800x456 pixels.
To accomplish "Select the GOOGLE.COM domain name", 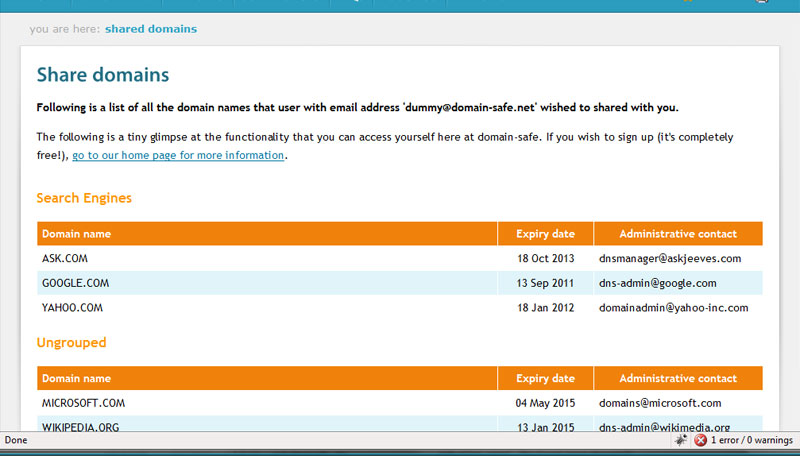I will (x=75, y=283).
